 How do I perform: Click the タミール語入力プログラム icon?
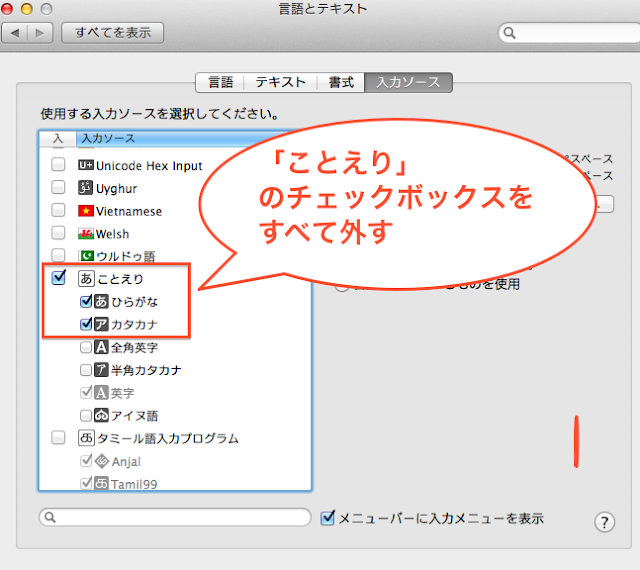(86, 438)
